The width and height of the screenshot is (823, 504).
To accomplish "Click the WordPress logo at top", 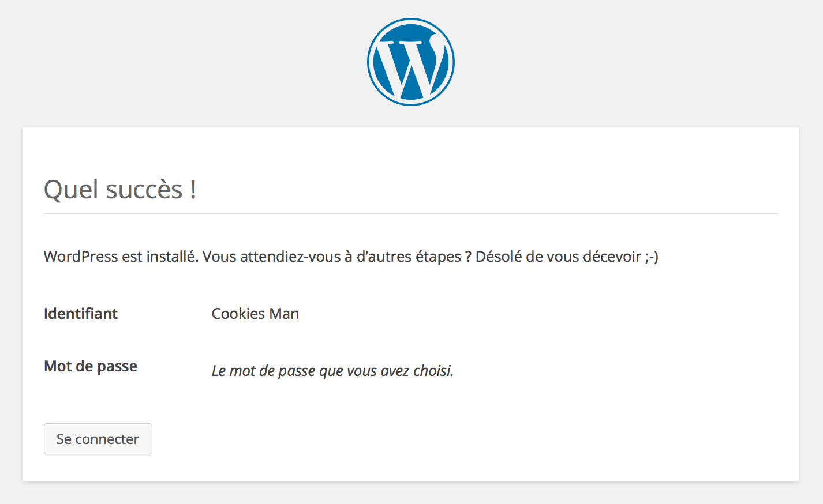I will coord(411,62).
